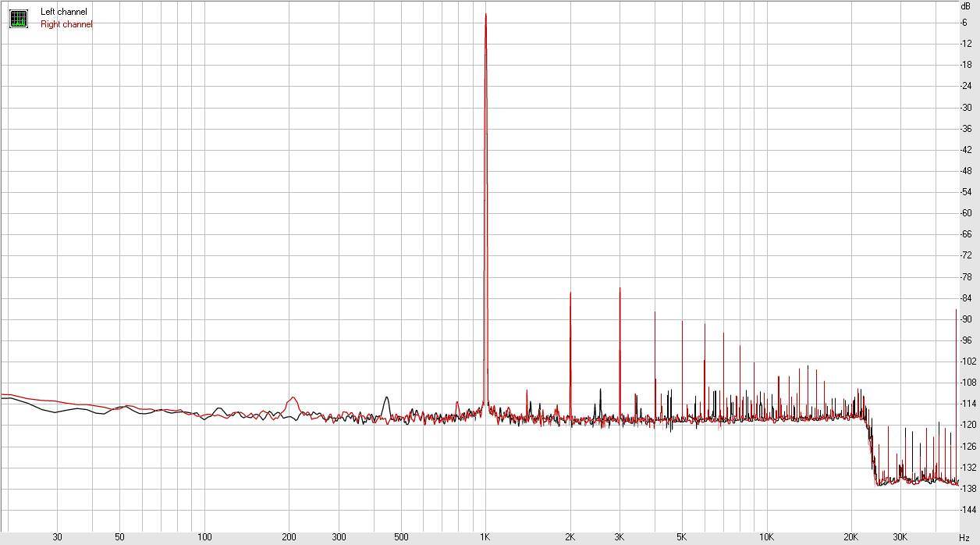The width and height of the screenshot is (980, 545).
Task: Click the spectrum legend icon
Action: [x=18, y=18]
